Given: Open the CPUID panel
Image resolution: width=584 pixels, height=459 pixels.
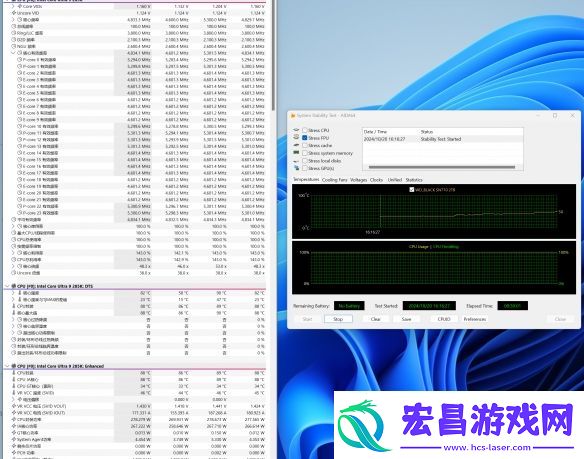Looking at the screenshot, I should (x=444, y=319).
